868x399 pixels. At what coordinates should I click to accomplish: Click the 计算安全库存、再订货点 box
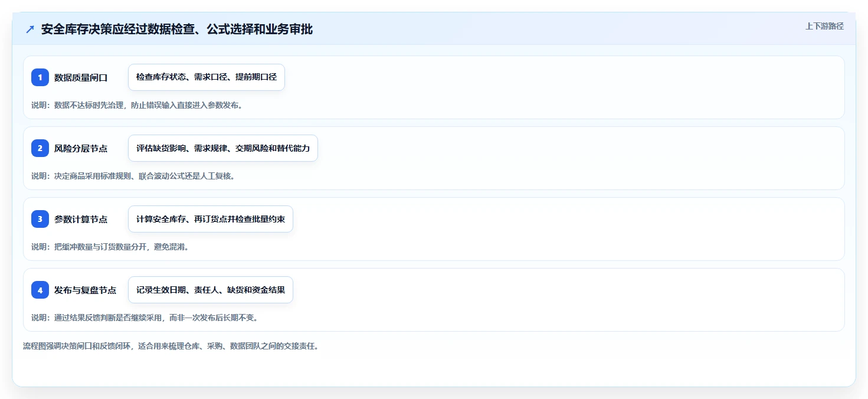tap(211, 219)
